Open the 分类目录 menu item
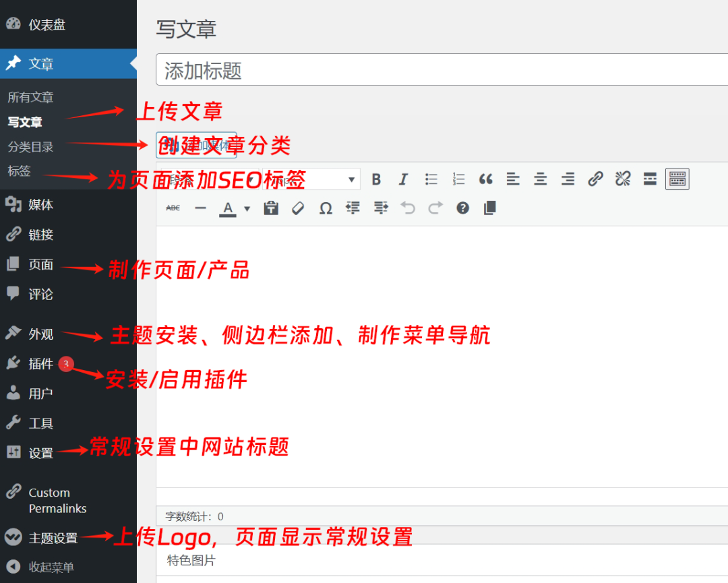The image size is (728, 583). point(32,146)
